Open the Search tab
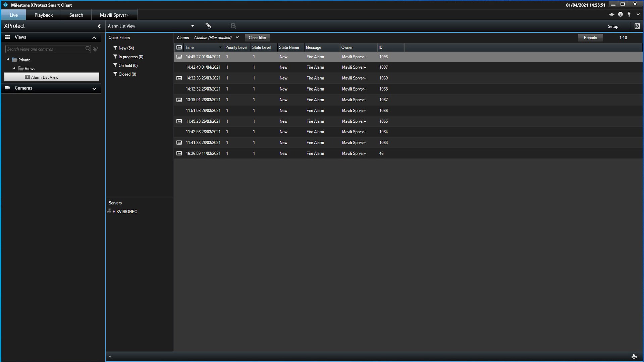This screenshot has height=362, width=644. pyautogui.click(x=76, y=15)
